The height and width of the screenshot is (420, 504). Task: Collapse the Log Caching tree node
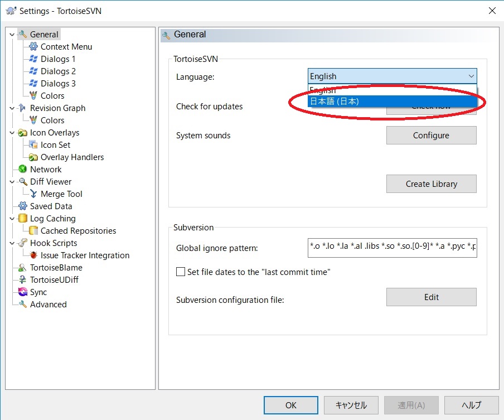(12, 218)
